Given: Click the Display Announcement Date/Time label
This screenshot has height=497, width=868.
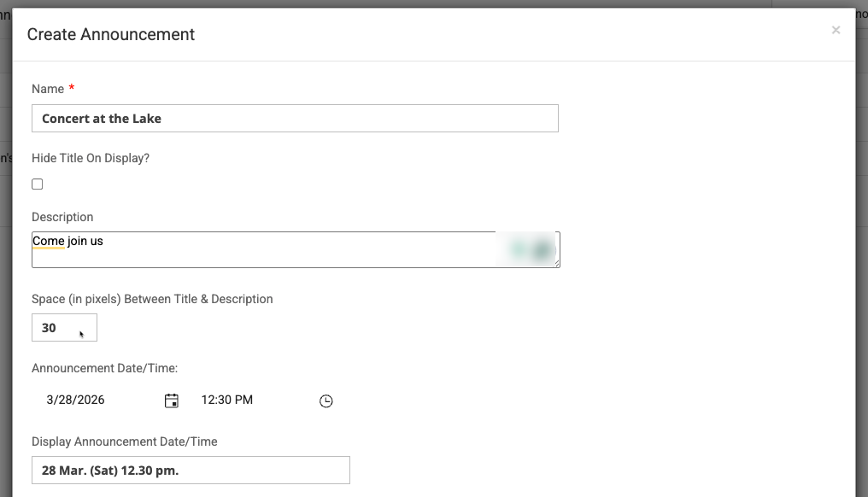Looking at the screenshot, I should tap(125, 441).
